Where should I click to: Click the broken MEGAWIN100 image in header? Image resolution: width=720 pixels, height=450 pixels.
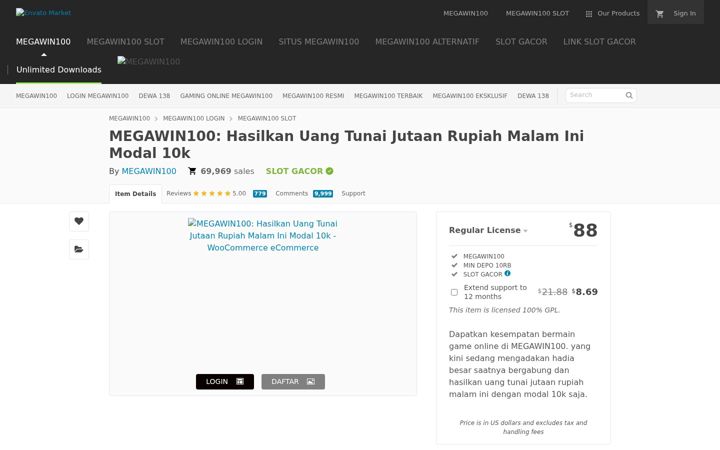[x=149, y=61]
